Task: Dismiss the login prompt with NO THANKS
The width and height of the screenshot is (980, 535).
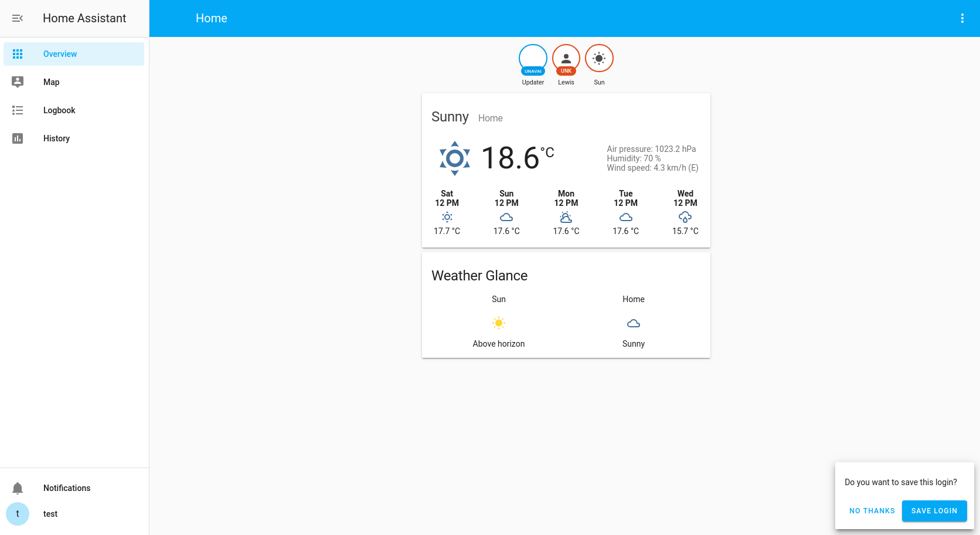Action: pyautogui.click(x=872, y=511)
